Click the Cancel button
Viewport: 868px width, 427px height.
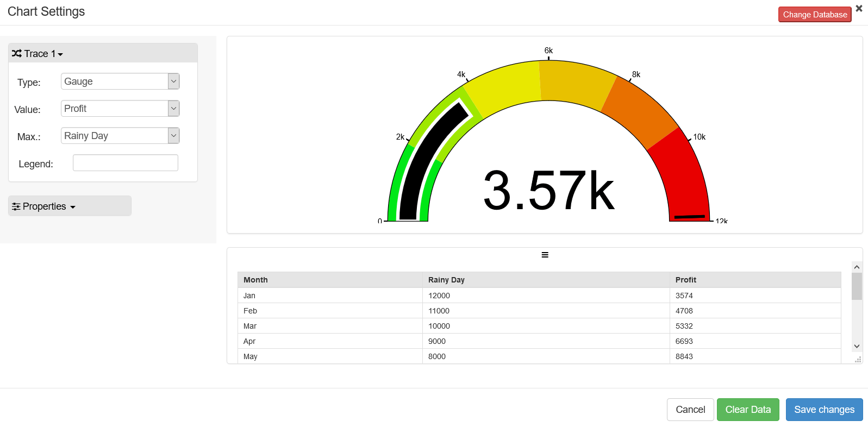[690, 410]
